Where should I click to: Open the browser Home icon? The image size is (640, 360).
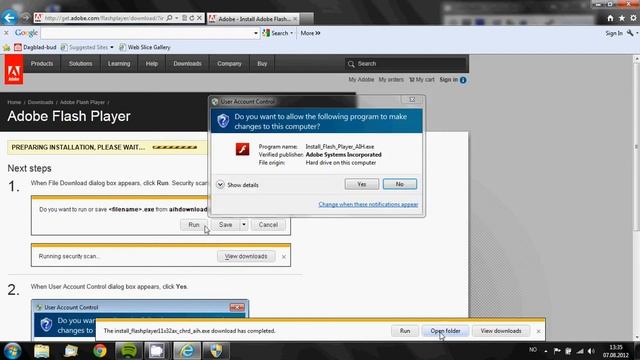click(610, 18)
